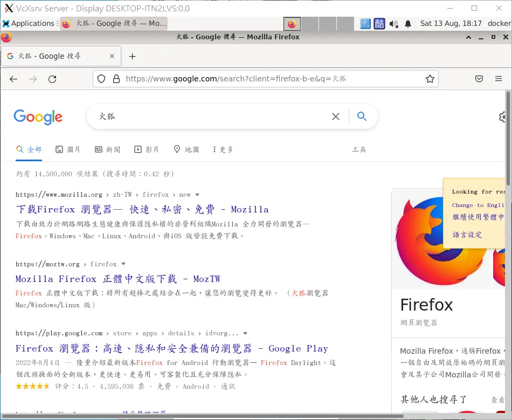Expand the 更多 more options menu
512x420 pixels.
[223, 149]
